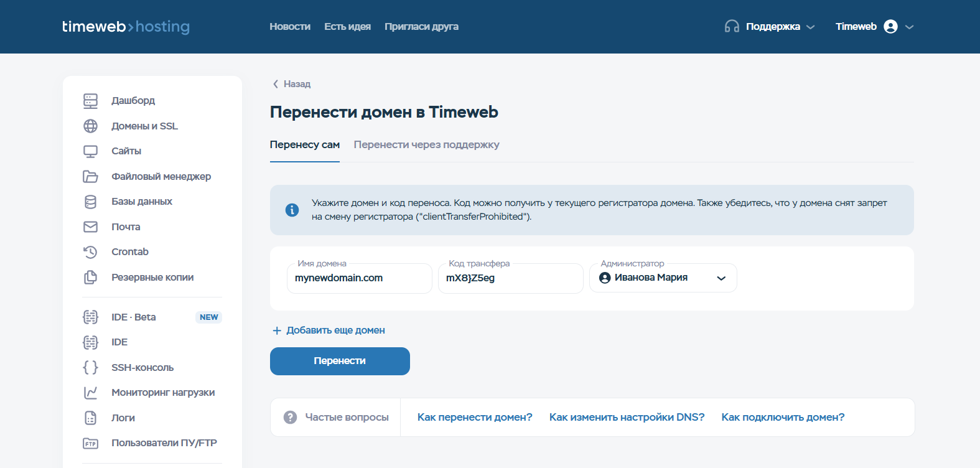Click the Timeweb account name in header
The width and height of the screenshot is (980, 468).
(856, 27)
